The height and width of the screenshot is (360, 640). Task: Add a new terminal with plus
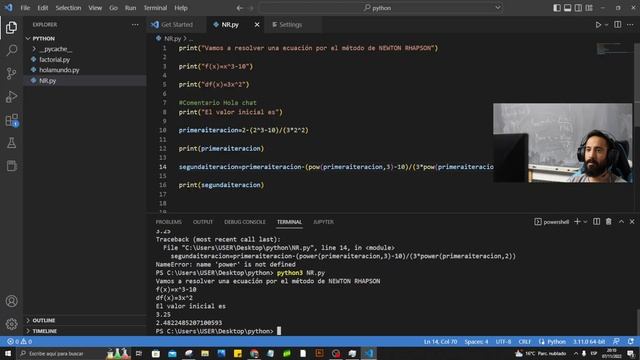577,222
